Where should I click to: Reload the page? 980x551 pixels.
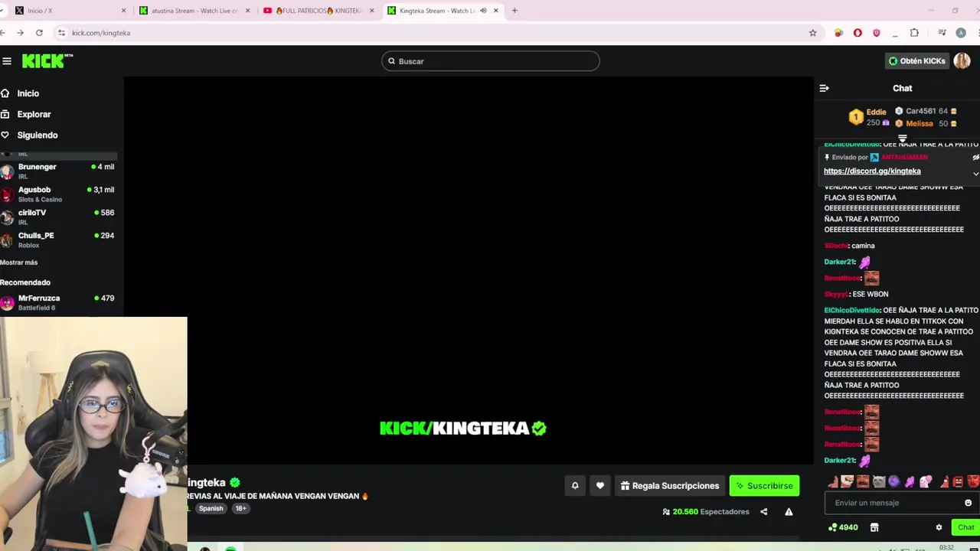click(39, 33)
